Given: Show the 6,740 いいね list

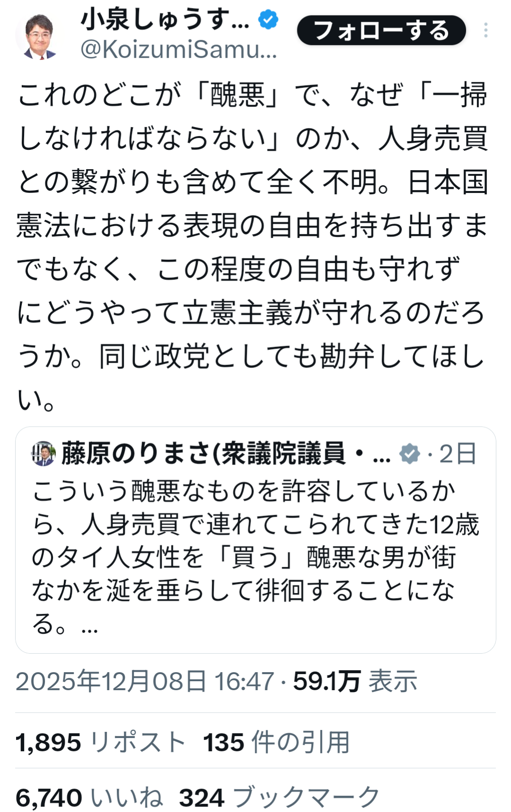Looking at the screenshot, I should tap(89, 797).
